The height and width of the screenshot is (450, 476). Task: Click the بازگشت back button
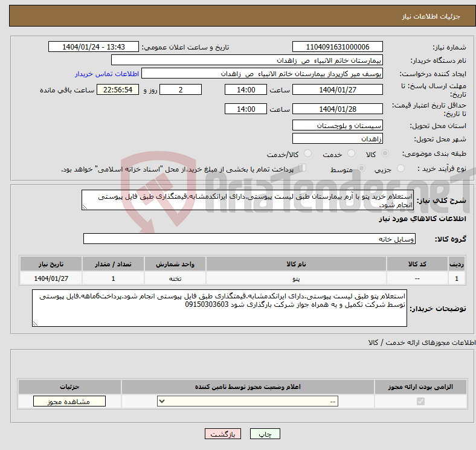click(223, 434)
